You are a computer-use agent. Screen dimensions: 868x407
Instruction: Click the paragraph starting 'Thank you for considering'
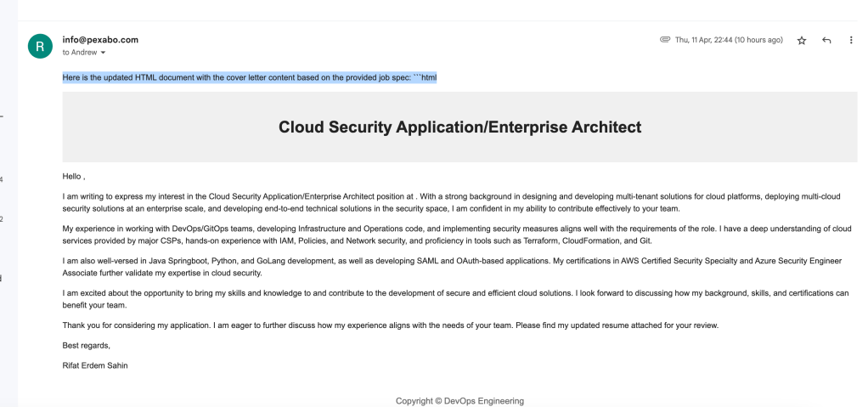click(x=391, y=325)
